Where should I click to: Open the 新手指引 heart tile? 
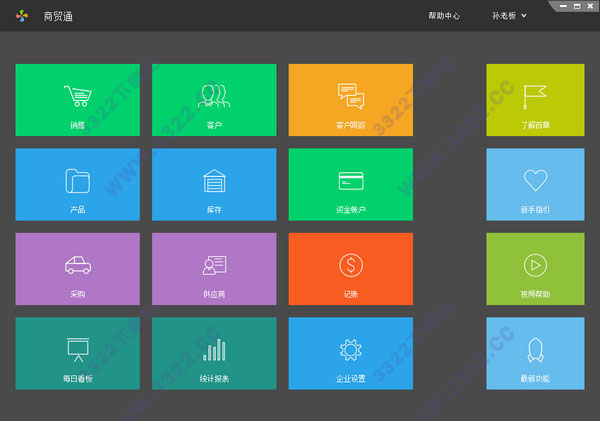[x=535, y=184]
